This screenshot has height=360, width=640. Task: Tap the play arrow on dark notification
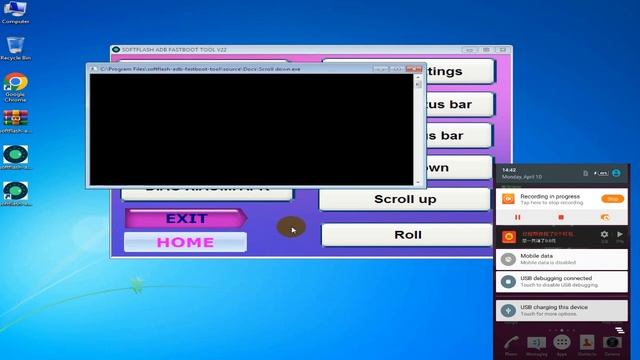(x=620, y=234)
